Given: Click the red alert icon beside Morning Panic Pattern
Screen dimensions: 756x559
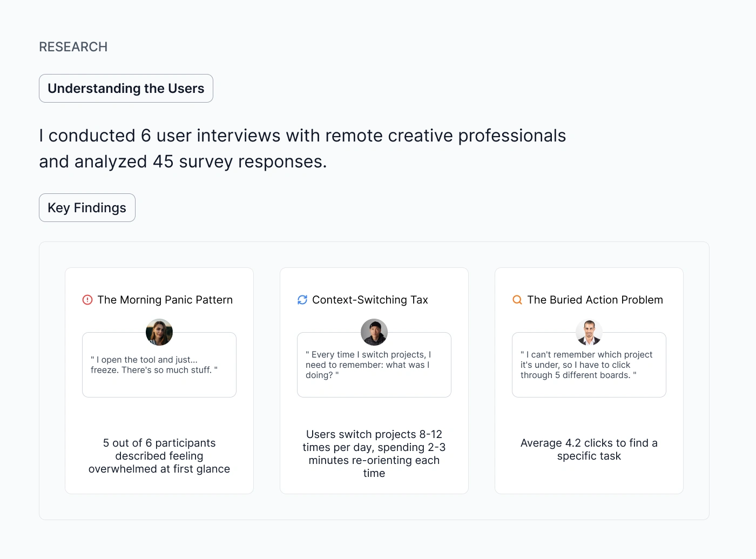Looking at the screenshot, I should coord(87,300).
